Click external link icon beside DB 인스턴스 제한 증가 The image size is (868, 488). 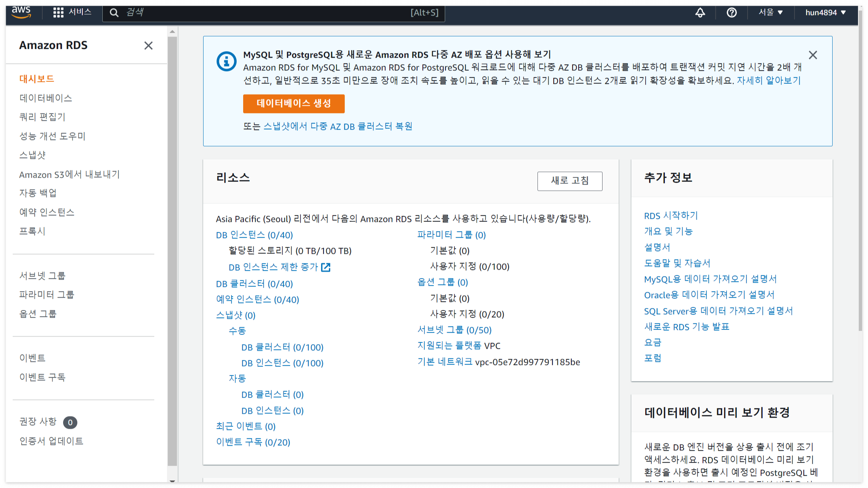pos(325,267)
